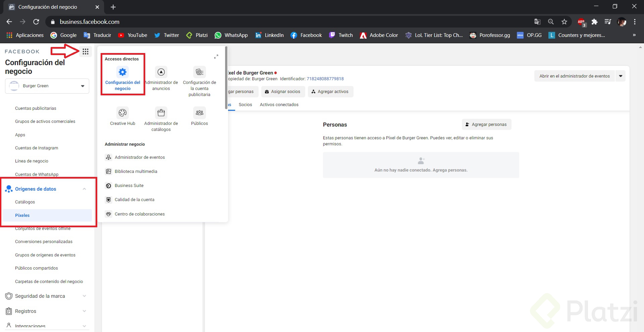Open the Adblock extension icon
This screenshot has height=332, width=644.
pyautogui.click(x=581, y=22)
